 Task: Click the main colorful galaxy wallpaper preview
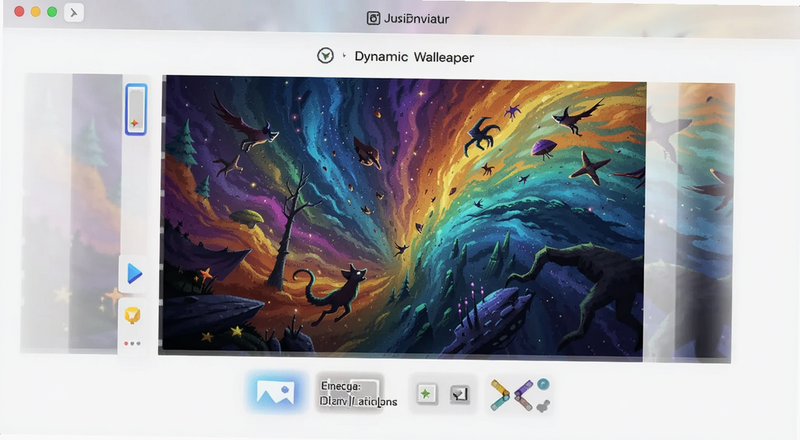click(403, 216)
